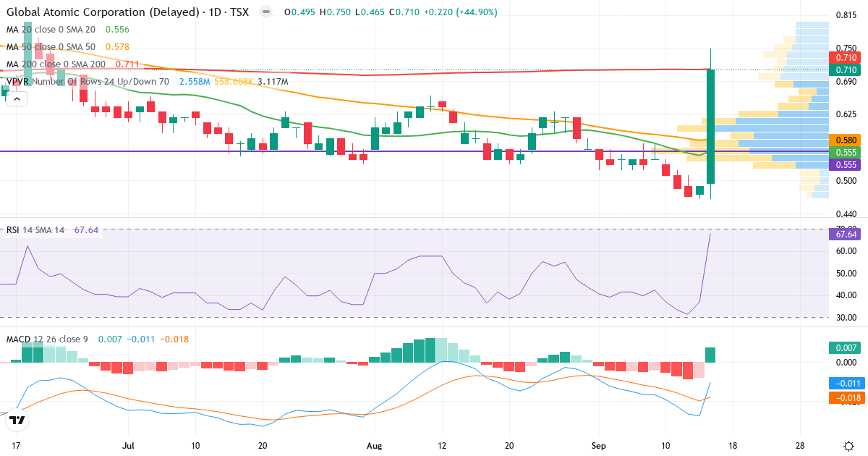Screen dimensions: 868x456
Task: Click the 60.00 RSI axis label
Action: (846, 251)
